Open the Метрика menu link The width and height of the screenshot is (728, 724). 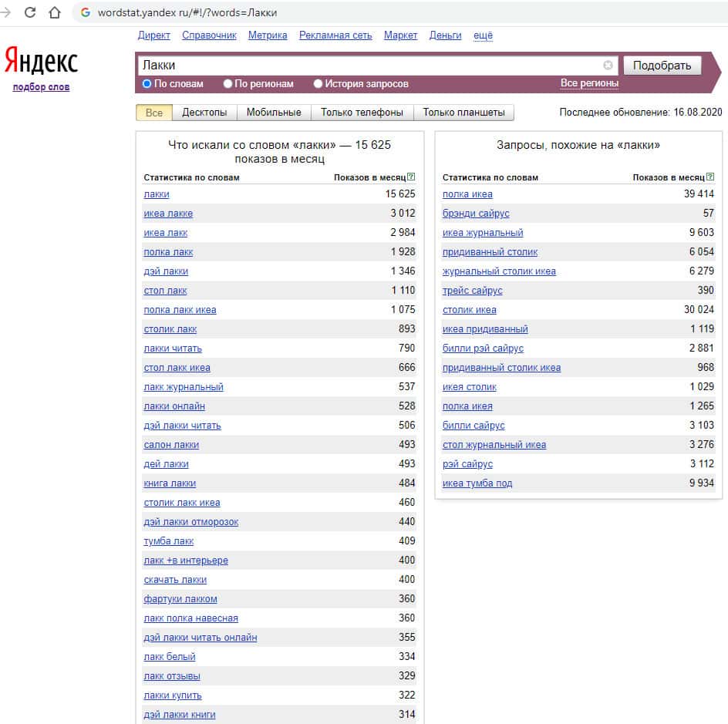coord(268,35)
